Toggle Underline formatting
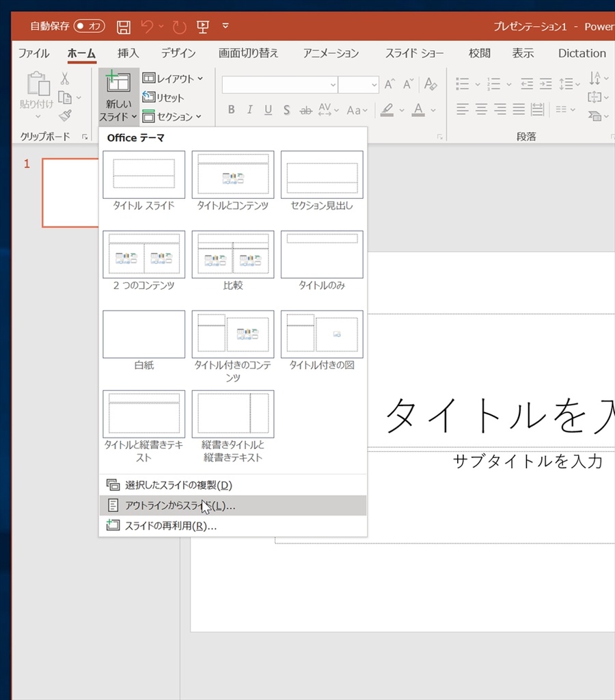 pyautogui.click(x=268, y=109)
